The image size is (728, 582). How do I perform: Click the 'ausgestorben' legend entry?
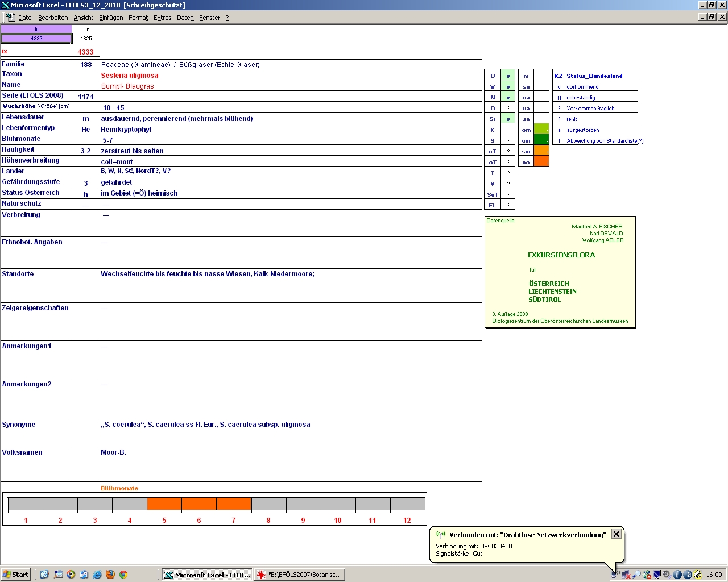point(583,130)
